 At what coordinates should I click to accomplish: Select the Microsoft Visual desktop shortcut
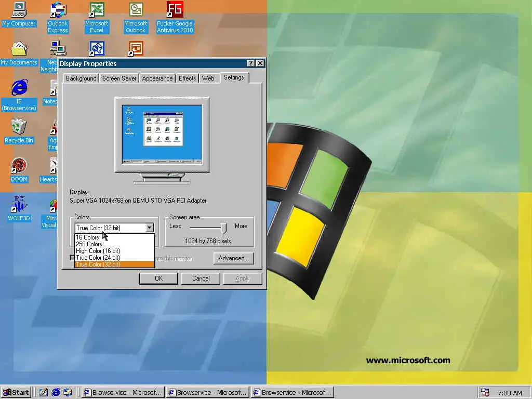49,213
